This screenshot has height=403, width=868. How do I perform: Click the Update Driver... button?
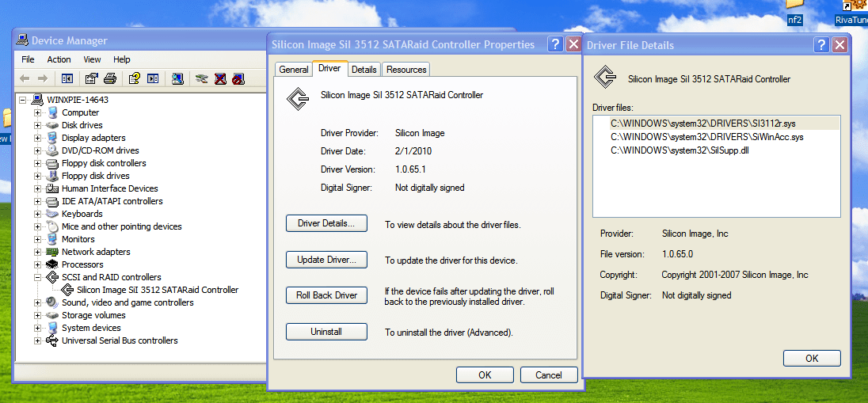click(x=326, y=260)
